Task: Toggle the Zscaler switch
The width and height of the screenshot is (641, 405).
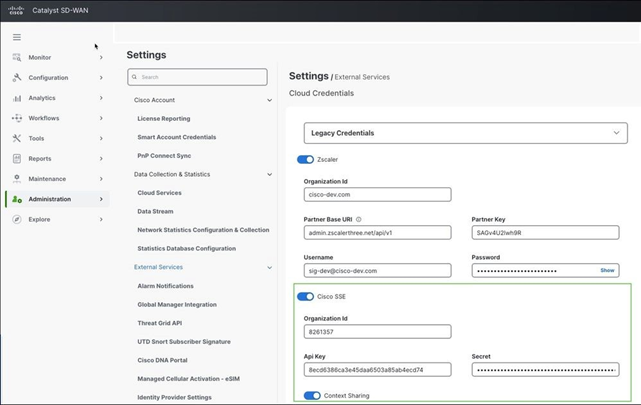Action: (x=305, y=159)
